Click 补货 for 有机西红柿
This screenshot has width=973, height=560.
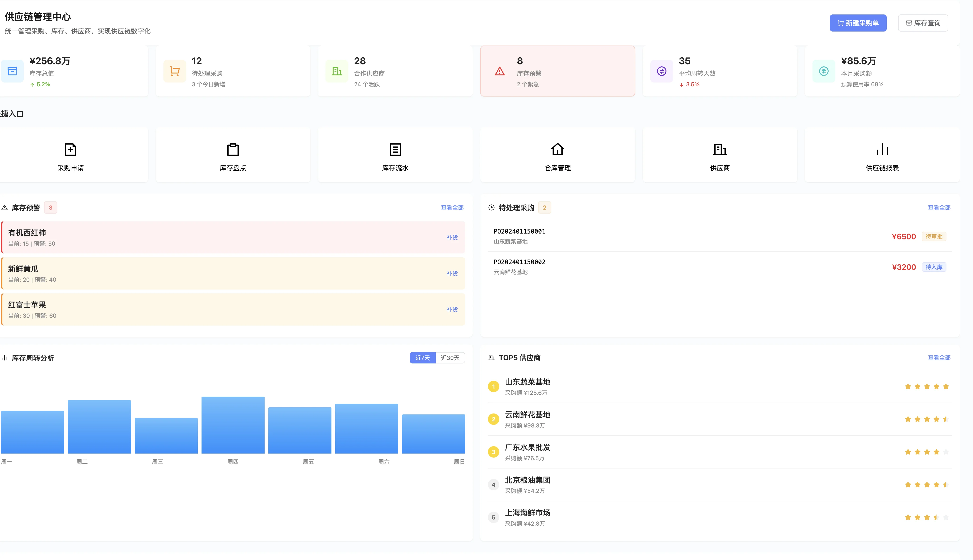pos(452,237)
